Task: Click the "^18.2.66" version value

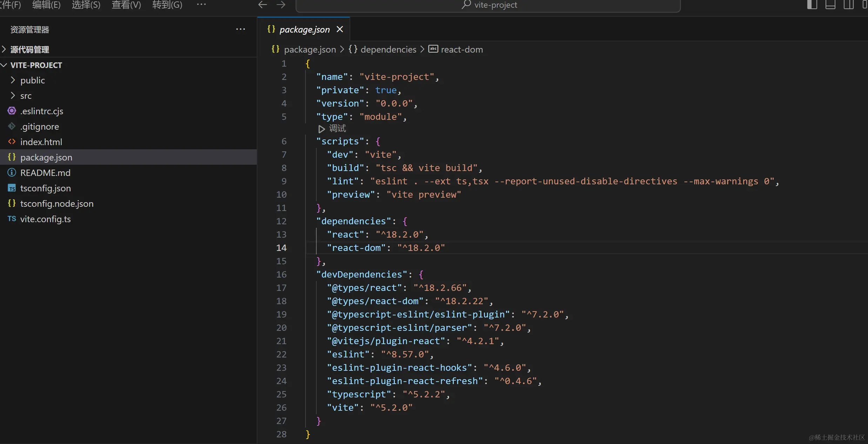Action: 440,288
